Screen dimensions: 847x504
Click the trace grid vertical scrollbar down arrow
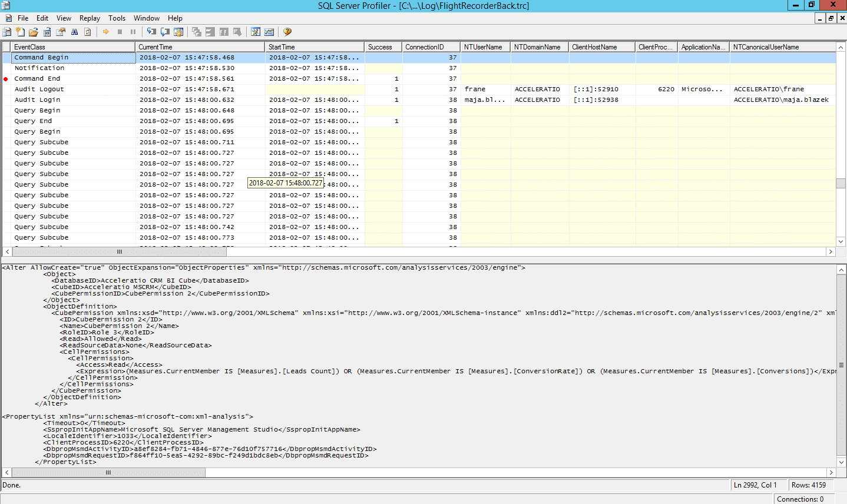(x=841, y=241)
